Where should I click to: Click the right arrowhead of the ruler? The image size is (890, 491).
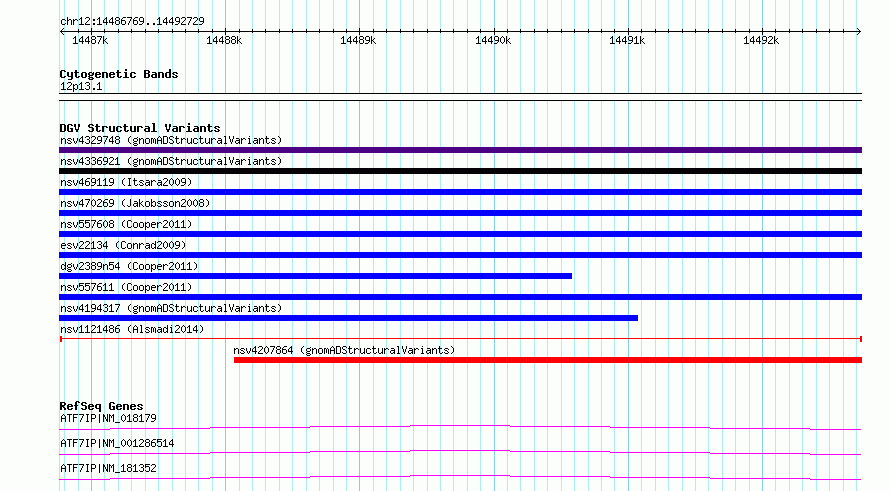coord(859,31)
